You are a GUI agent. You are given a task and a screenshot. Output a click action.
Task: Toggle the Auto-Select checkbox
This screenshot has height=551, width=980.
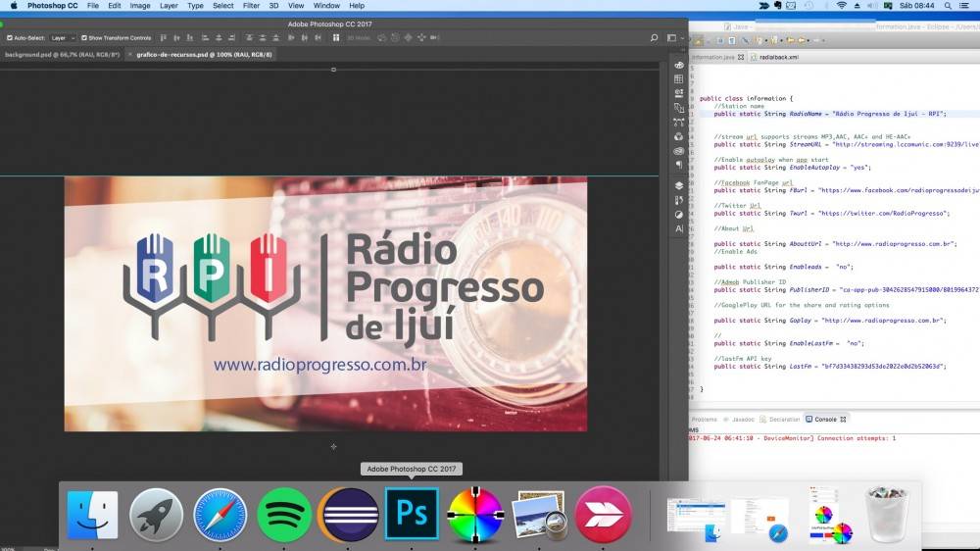10,38
